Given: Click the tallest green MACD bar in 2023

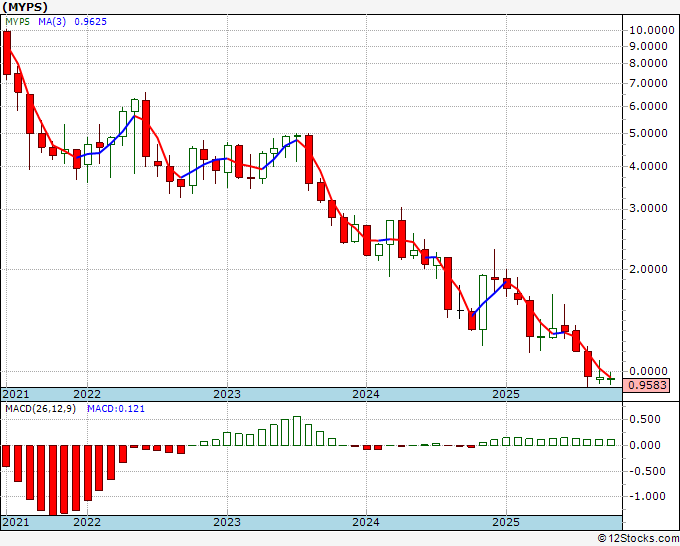Looking at the screenshot, I should pos(297,431).
